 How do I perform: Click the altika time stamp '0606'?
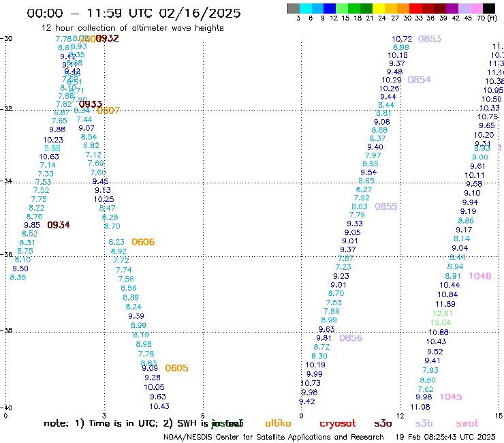tap(143, 242)
